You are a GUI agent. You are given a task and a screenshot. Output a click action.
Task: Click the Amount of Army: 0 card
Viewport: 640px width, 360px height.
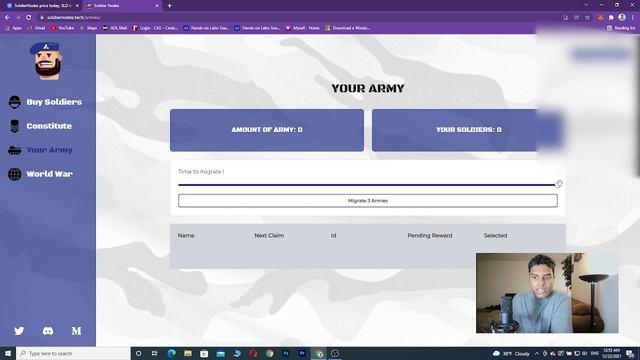click(267, 130)
